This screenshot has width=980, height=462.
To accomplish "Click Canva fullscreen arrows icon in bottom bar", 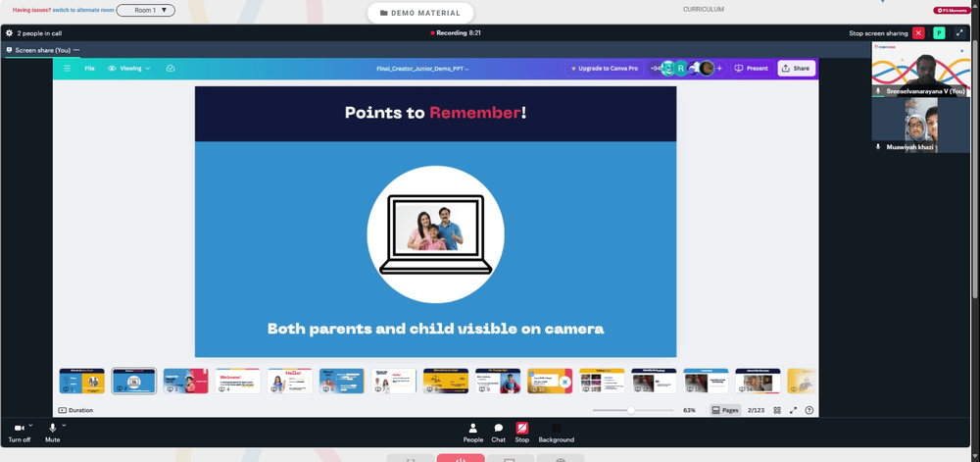I will (x=793, y=410).
